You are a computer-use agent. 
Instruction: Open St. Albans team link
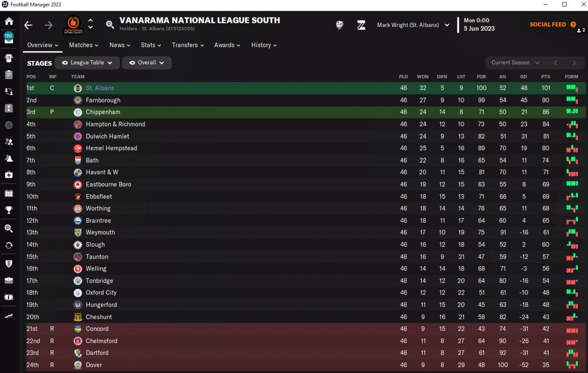coord(100,88)
